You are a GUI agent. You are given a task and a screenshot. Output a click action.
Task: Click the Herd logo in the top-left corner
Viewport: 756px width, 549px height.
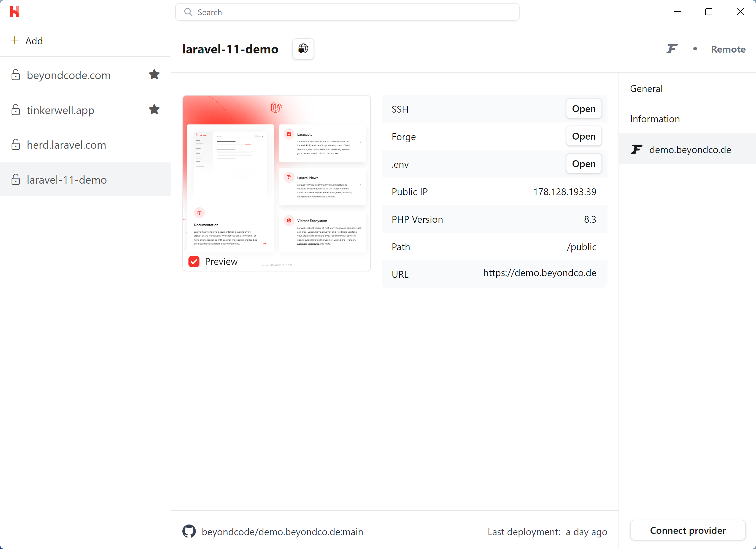[x=15, y=12]
